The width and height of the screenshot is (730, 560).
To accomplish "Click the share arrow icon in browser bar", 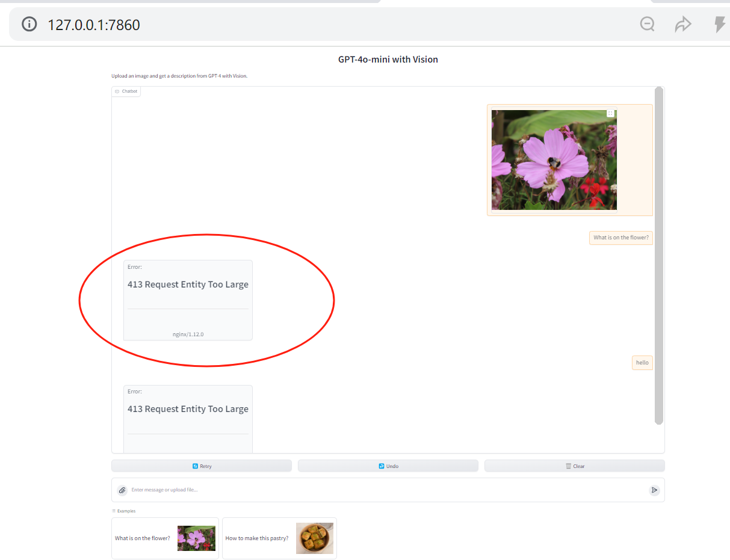I will tap(682, 24).
